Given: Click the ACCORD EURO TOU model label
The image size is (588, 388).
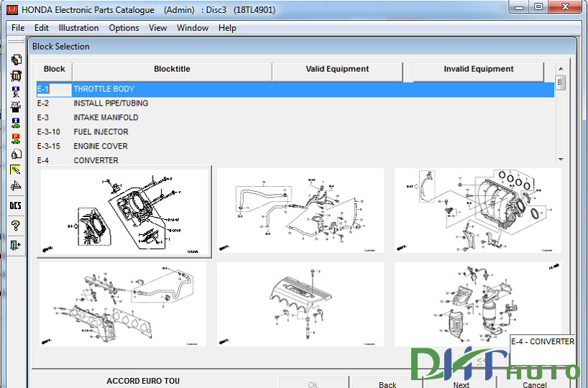Looking at the screenshot, I should [x=143, y=381].
